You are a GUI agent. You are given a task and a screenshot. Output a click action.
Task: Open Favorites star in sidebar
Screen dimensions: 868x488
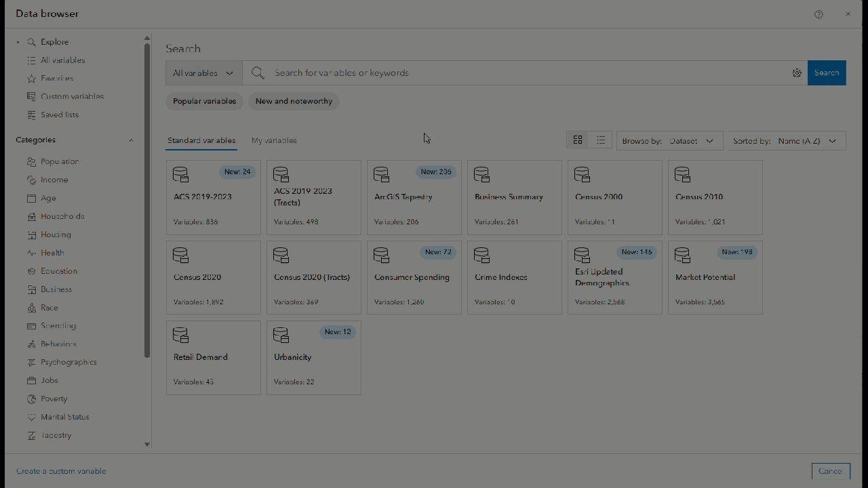[x=31, y=79]
